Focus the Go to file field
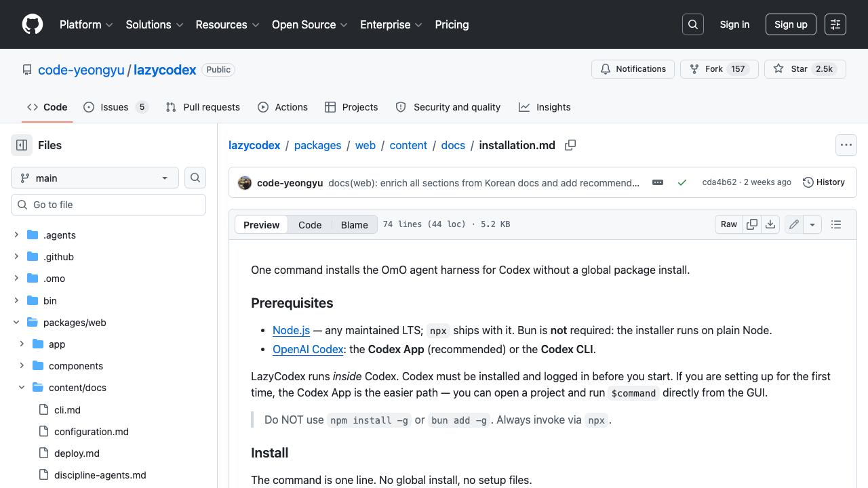 pos(108,205)
